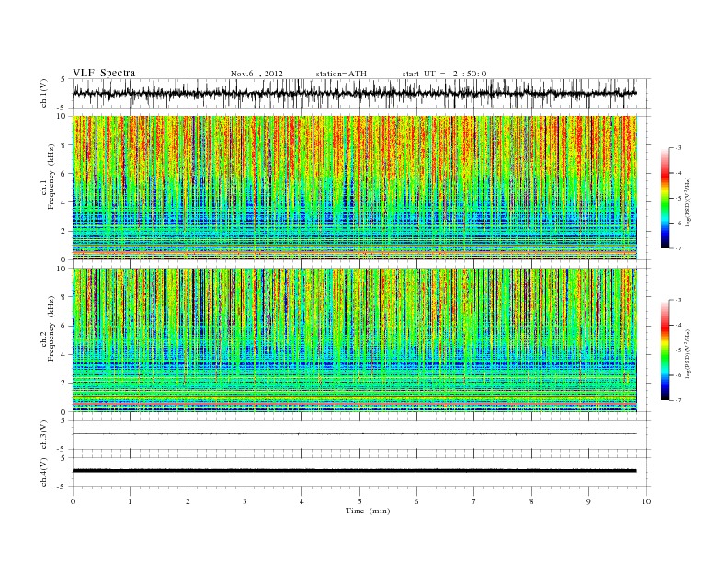Click the "Time (min)" x-axis label
Screen dimensions: 728x563
click(368, 511)
